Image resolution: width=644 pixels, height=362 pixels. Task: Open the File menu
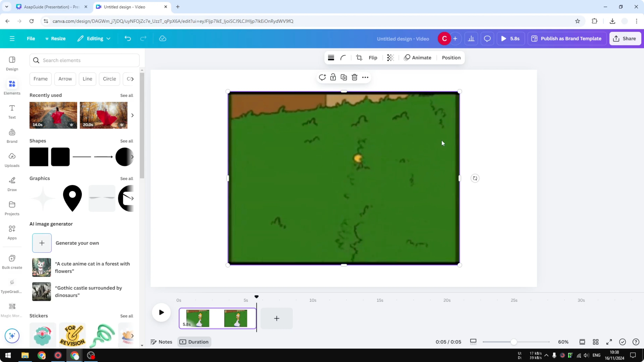[x=31, y=38]
